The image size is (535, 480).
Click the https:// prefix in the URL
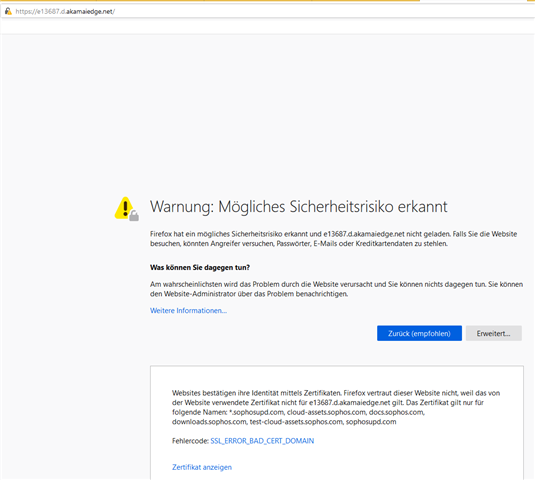click(x=26, y=11)
